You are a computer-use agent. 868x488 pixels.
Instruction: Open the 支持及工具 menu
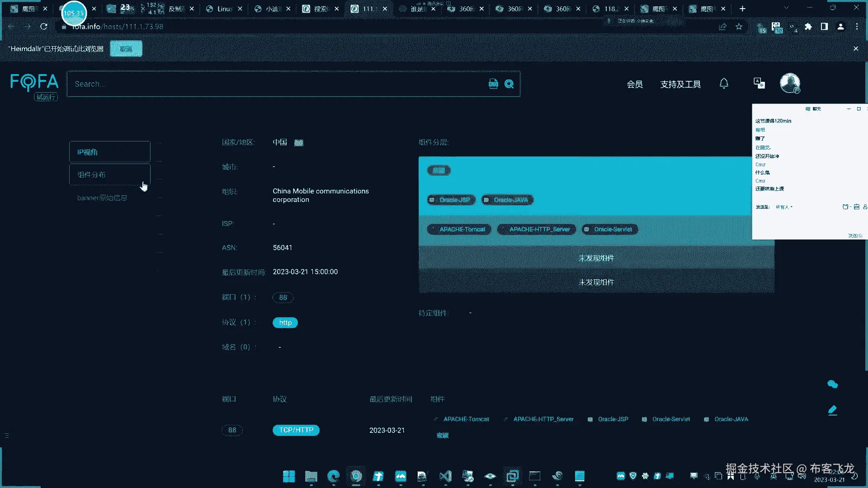point(680,84)
